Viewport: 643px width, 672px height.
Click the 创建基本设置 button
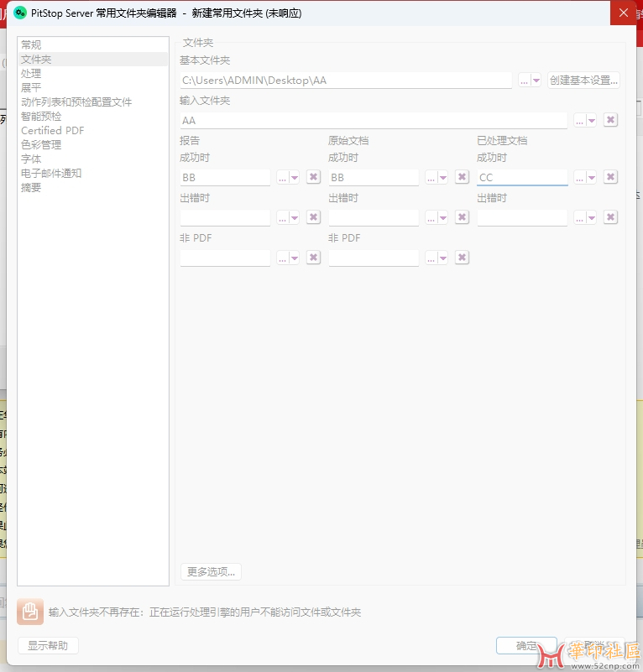583,81
